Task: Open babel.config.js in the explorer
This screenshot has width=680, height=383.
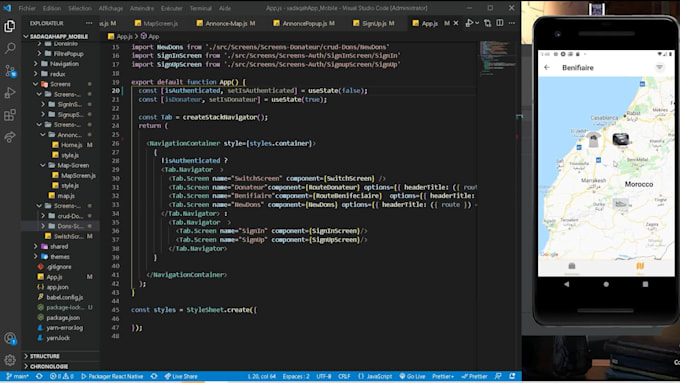Action: click(x=60, y=297)
